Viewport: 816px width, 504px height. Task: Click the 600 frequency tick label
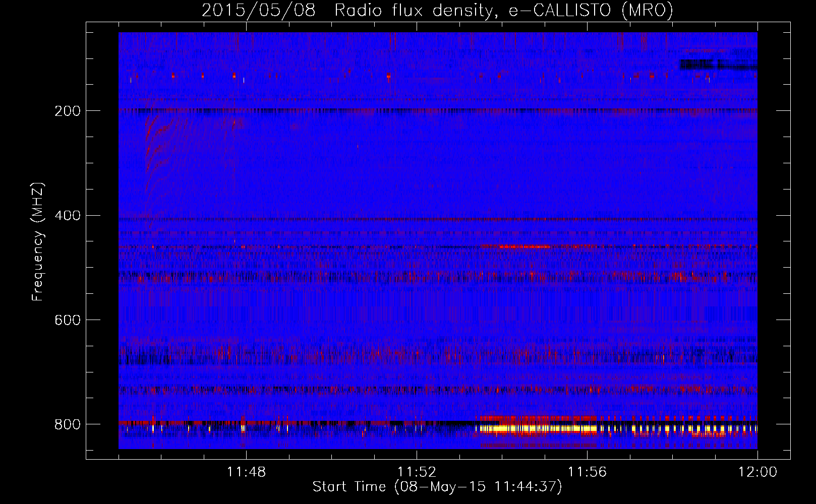tap(67, 320)
